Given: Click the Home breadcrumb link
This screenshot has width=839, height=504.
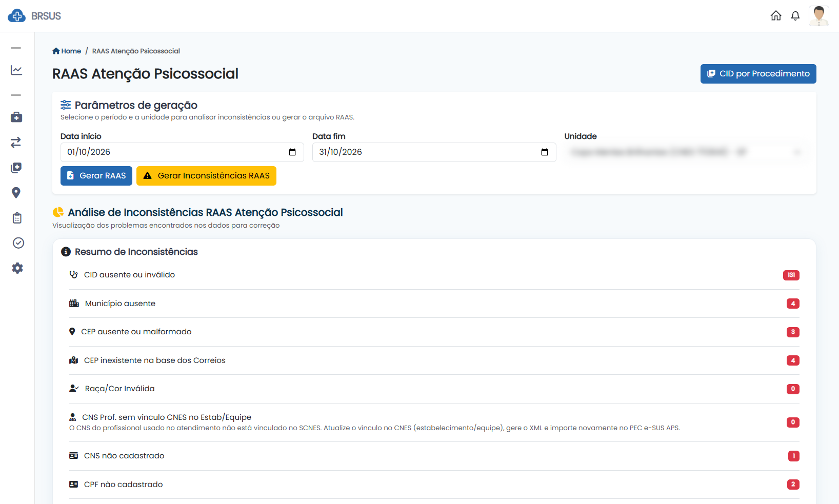Looking at the screenshot, I should (67, 51).
